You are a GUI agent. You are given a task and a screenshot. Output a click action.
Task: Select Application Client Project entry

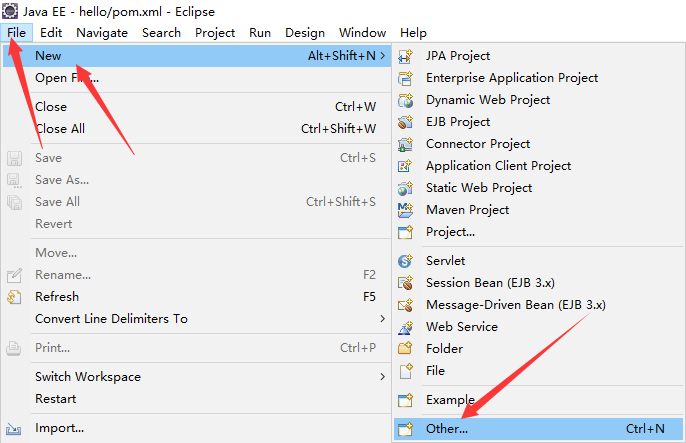(538, 166)
